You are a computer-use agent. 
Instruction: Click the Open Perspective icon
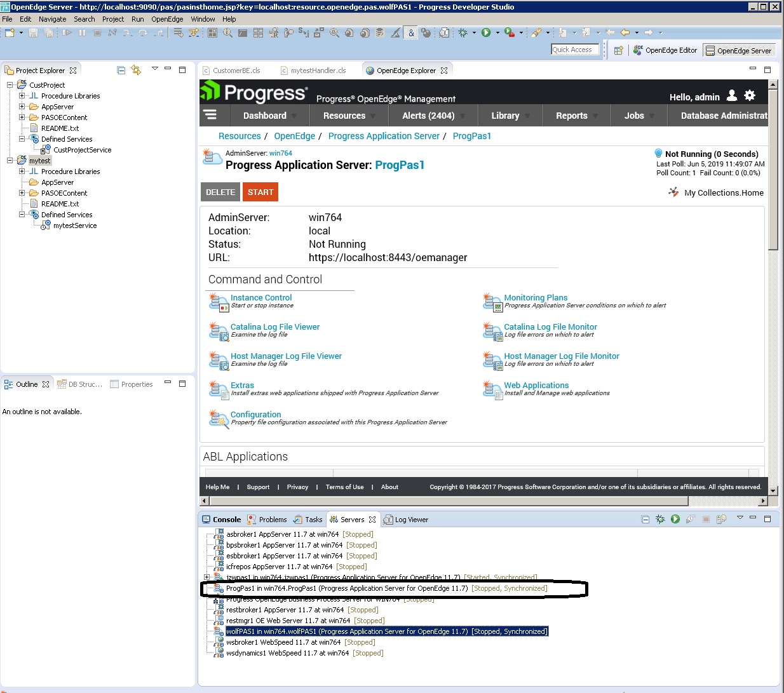[618, 50]
